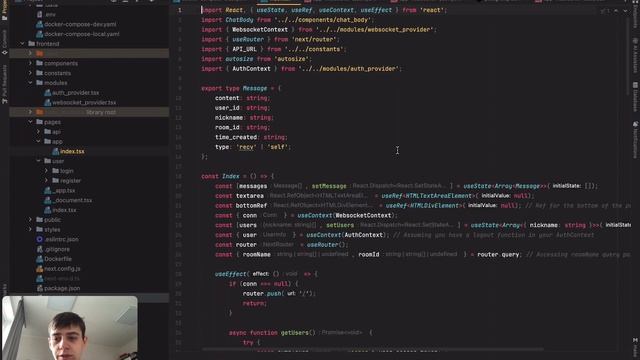Viewport: 640px width, 360px height.
Task: Click the Dockerfile file icon
Action: [x=40, y=259]
